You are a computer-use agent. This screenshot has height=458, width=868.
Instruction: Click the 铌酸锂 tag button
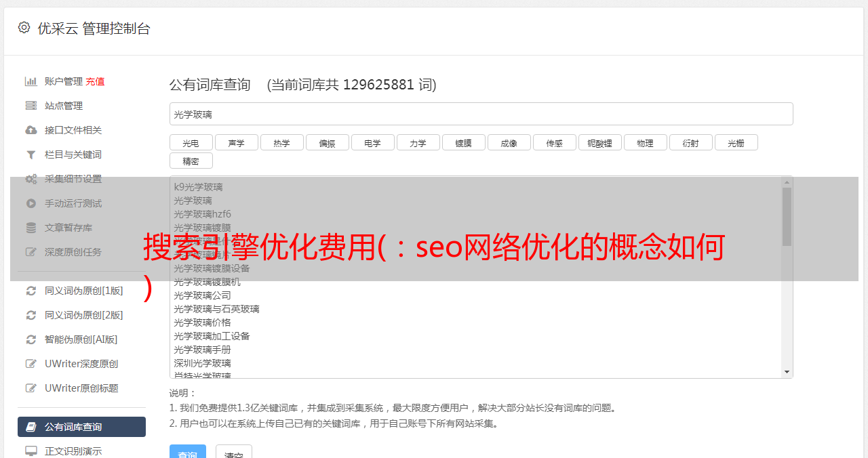pyautogui.click(x=600, y=143)
